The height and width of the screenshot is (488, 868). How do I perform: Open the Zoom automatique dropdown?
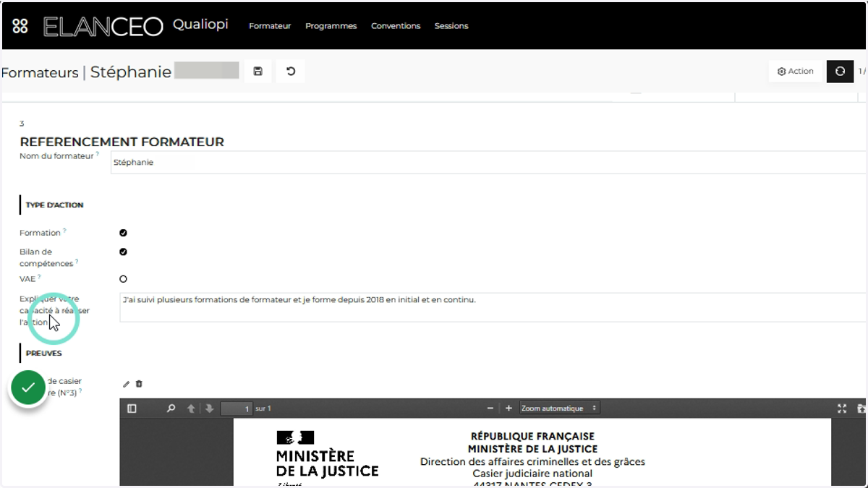[560, 408]
